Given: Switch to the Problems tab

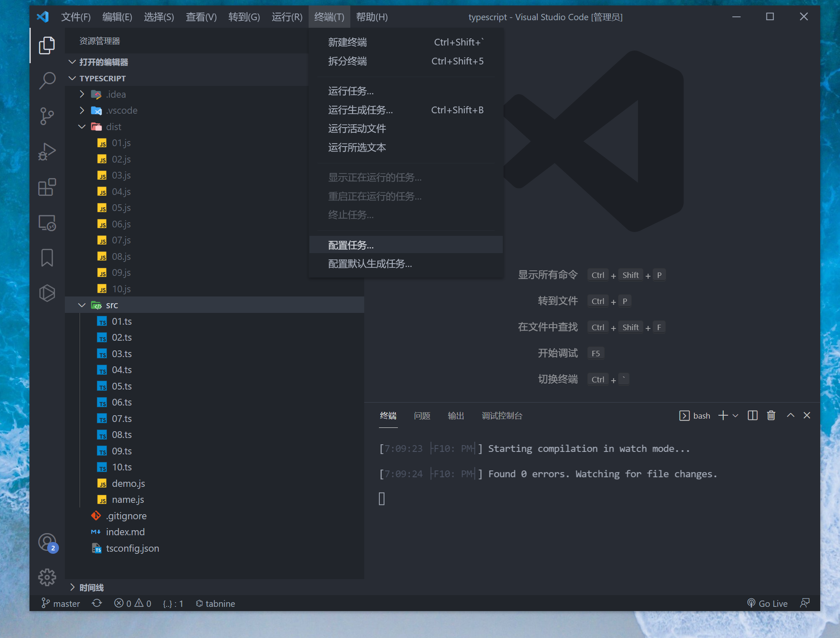Looking at the screenshot, I should coord(422,416).
